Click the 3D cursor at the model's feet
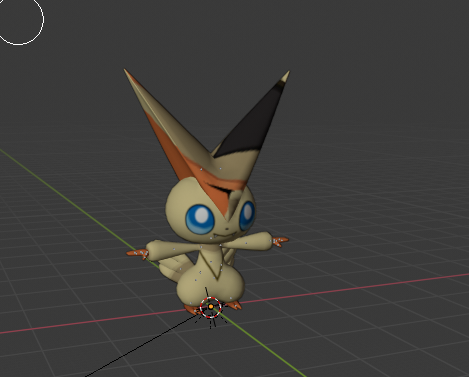The width and height of the screenshot is (469, 377). 211,307
